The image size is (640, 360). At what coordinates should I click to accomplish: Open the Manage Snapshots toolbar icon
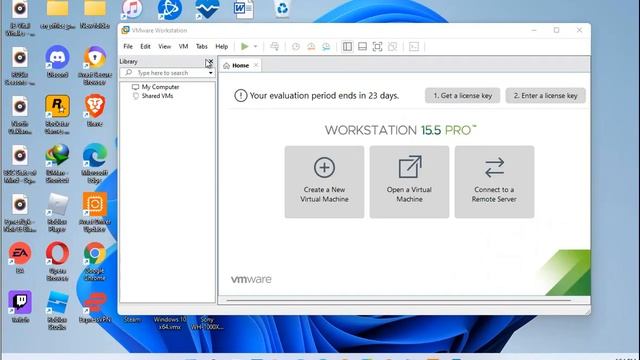tap(326, 47)
